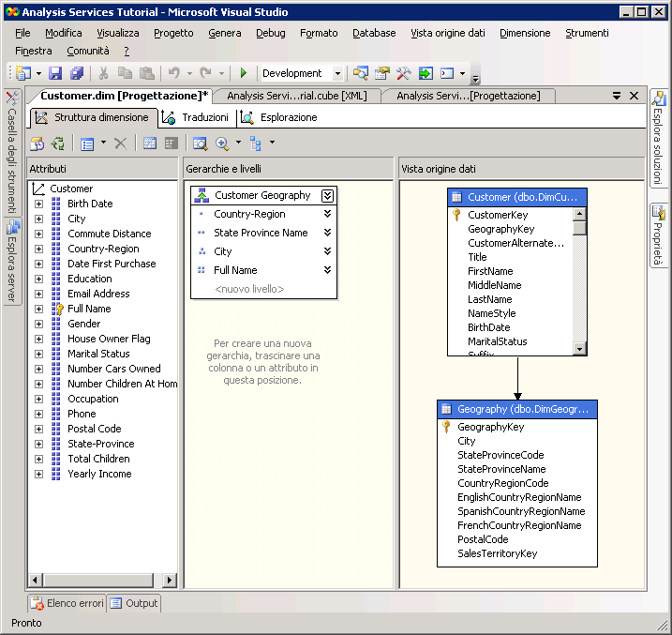
Task: Open Elenco errori panel
Action: point(67,603)
